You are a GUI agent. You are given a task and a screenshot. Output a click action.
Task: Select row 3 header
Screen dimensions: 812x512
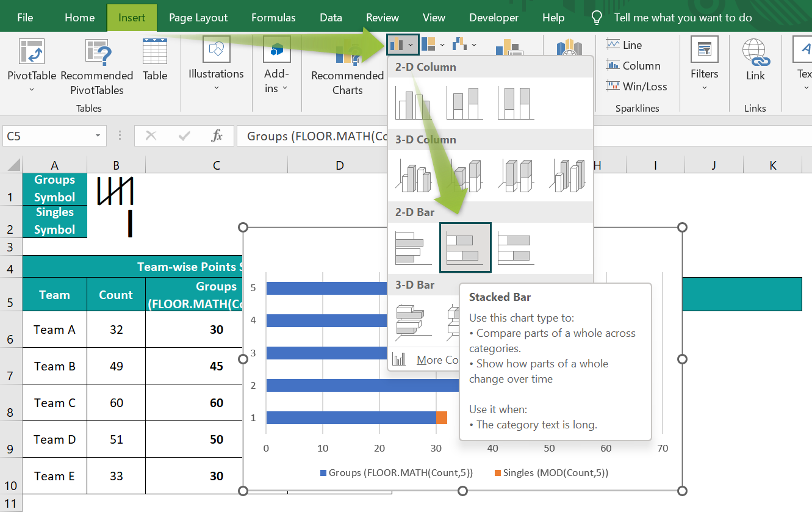tap(11, 247)
